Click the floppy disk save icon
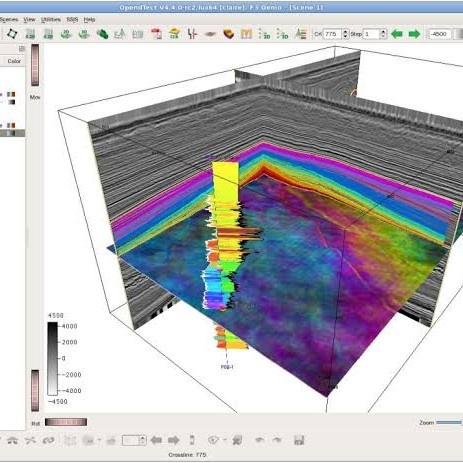This screenshot has width=463, height=463. pyautogui.click(x=299, y=440)
